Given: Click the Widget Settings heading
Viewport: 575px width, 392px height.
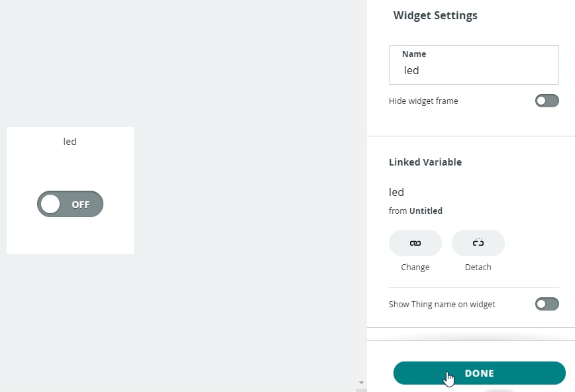Looking at the screenshot, I should [435, 15].
